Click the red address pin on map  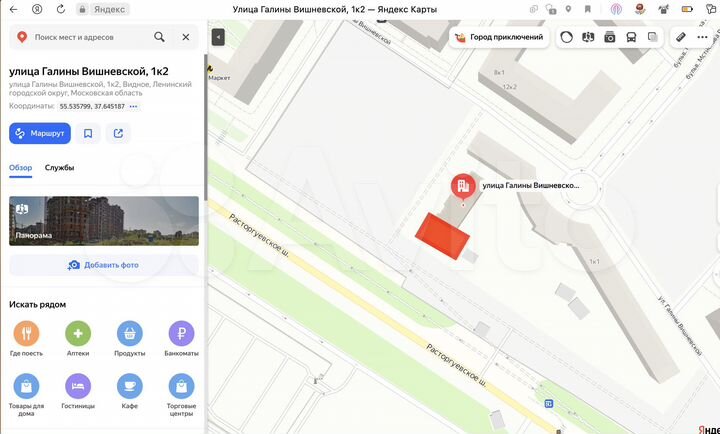[463, 187]
